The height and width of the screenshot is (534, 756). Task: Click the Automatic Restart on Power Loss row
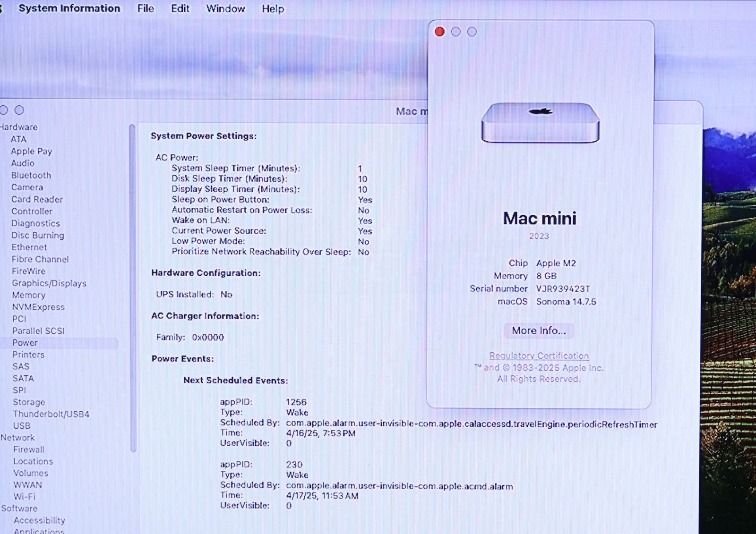click(x=270, y=210)
